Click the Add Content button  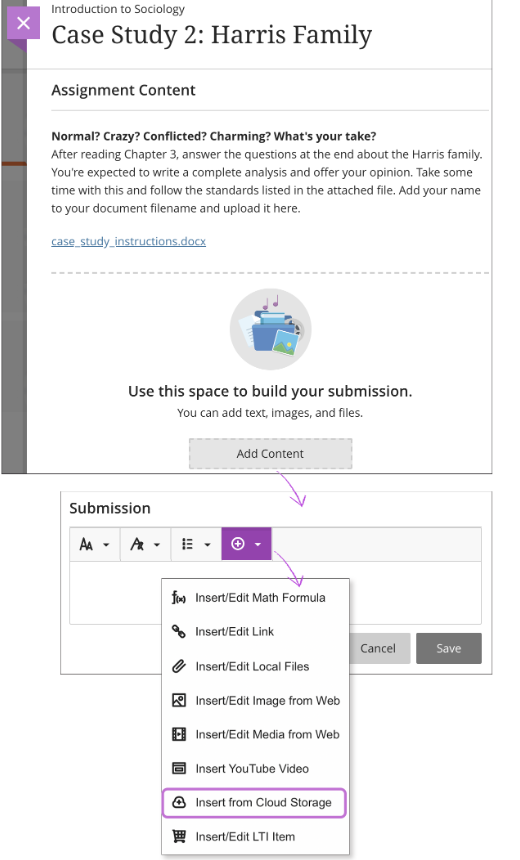coord(270,454)
